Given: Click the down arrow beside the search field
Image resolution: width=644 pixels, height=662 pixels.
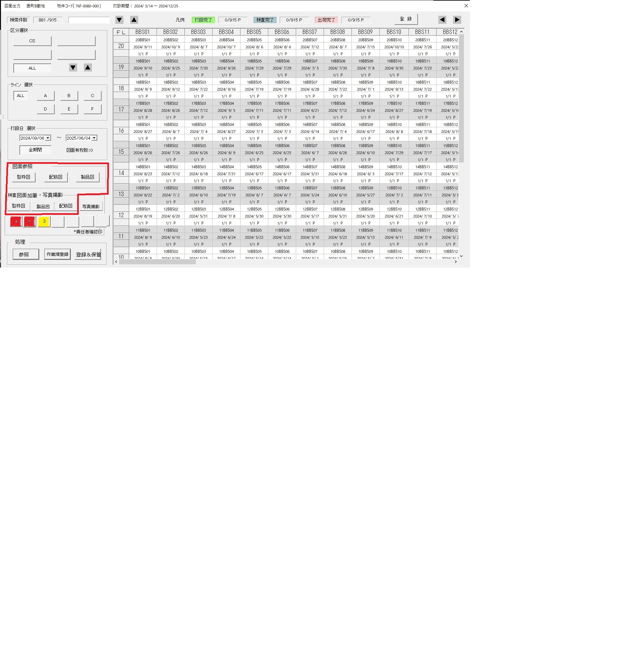Looking at the screenshot, I should [x=119, y=20].
